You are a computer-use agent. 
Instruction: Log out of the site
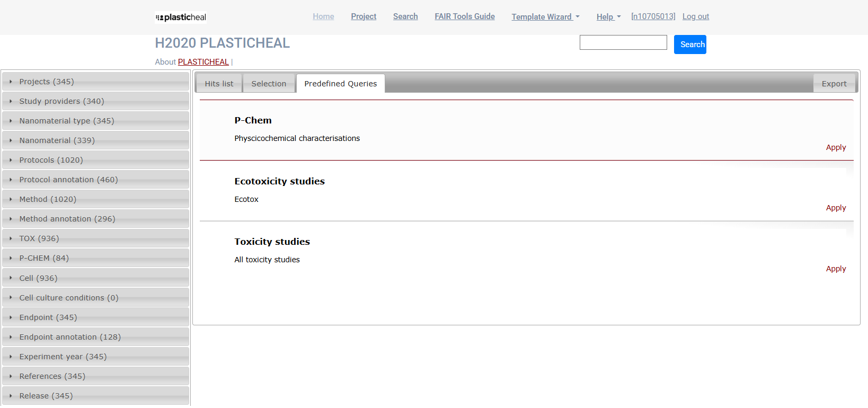click(696, 16)
